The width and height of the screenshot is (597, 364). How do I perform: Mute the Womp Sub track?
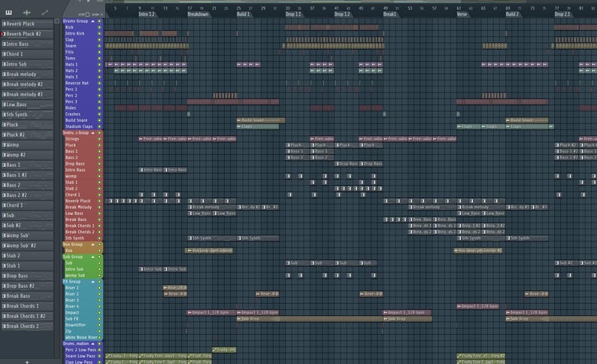coord(99,275)
